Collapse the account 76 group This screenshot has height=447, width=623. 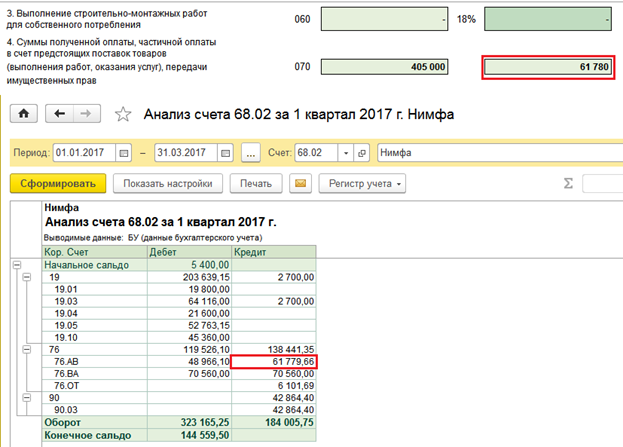[27, 349]
